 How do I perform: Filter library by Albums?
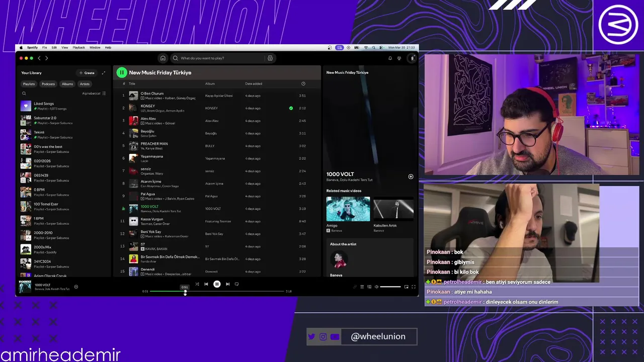67,84
